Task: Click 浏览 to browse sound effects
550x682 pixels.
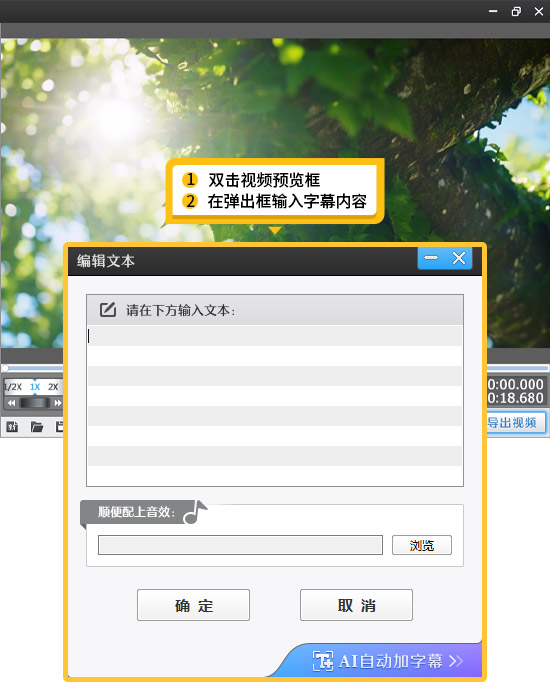Action: click(422, 545)
